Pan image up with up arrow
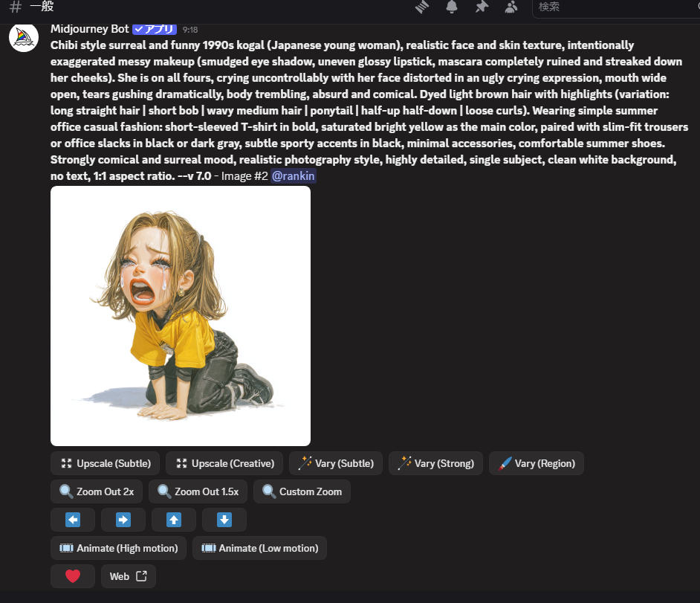Viewport: 700px width, 603px height. point(174,520)
